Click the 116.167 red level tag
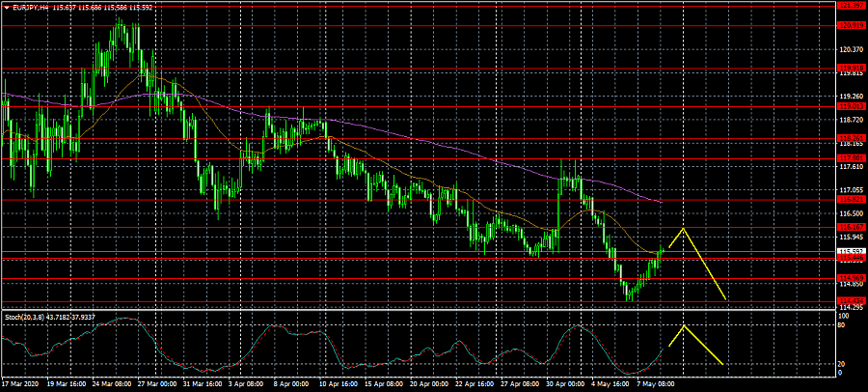Image resolution: width=868 pixels, height=392 pixels. [852, 228]
